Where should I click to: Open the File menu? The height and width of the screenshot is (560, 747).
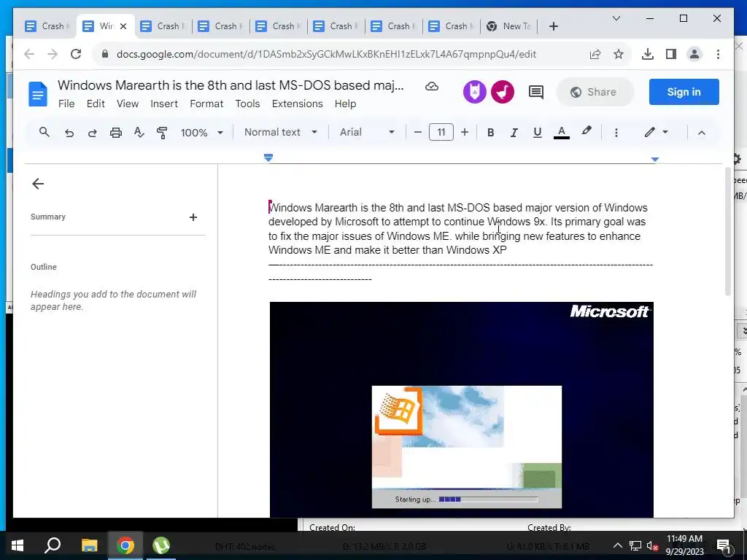coord(66,104)
